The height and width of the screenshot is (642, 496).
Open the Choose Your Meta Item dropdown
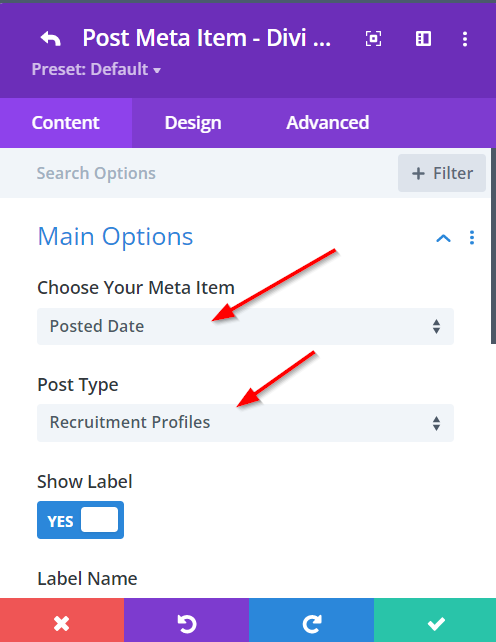point(245,326)
